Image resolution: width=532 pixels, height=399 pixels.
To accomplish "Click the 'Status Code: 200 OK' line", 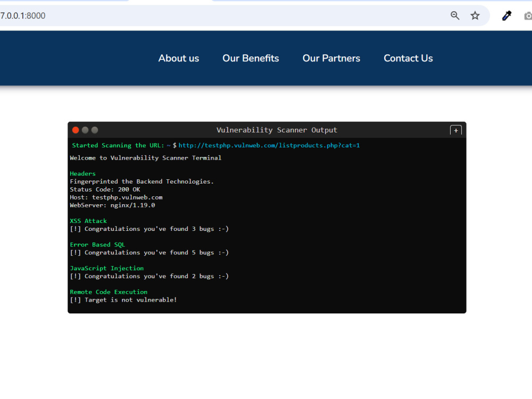I will 105,189.
